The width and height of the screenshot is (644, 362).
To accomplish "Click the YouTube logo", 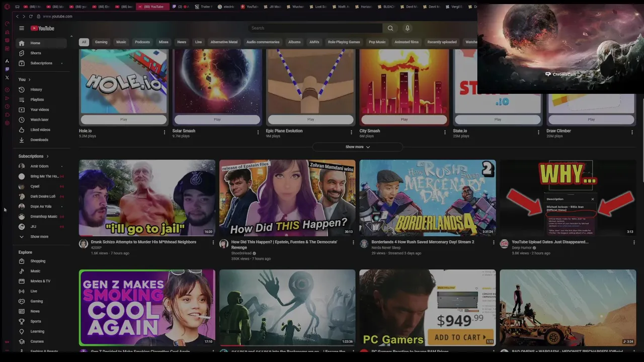I will [x=42, y=28].
